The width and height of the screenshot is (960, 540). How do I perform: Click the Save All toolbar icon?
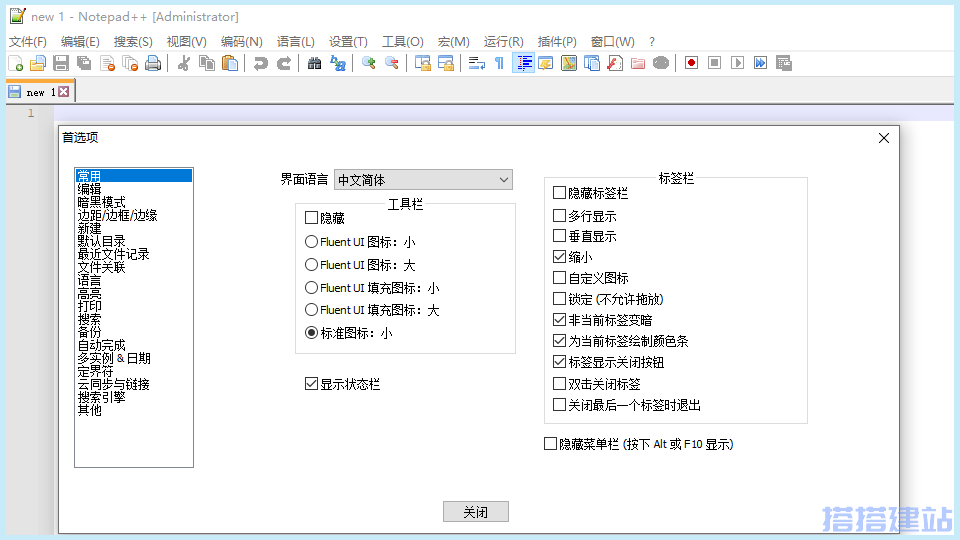coord(84,63)
